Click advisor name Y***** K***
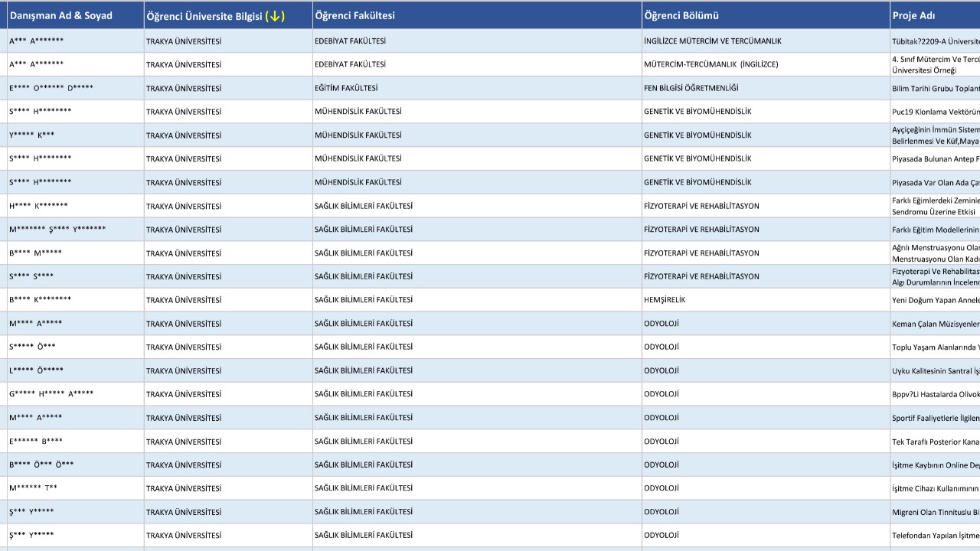This screenshot has height=551, width=980. [x=32, y=135]
